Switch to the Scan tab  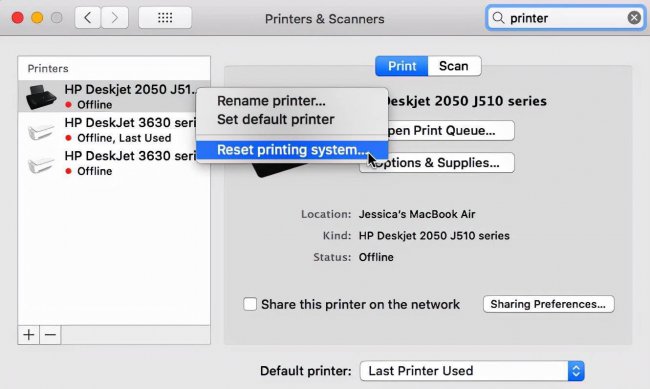454,66
